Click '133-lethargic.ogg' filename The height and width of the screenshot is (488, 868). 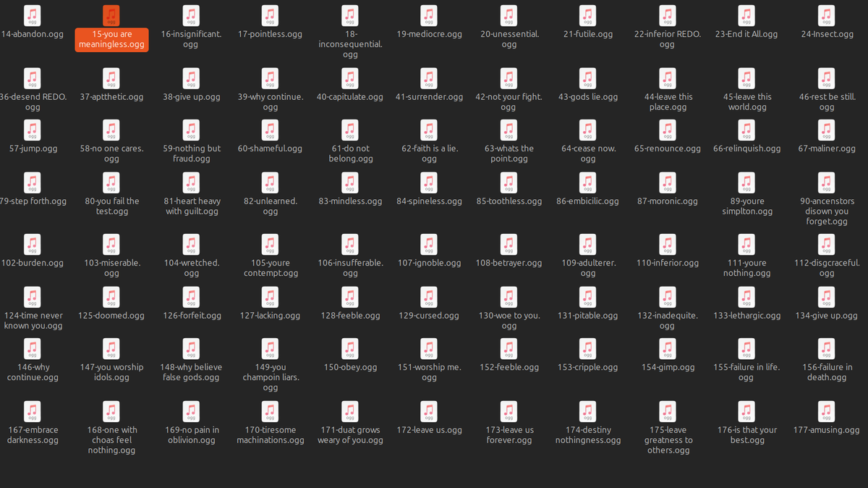(x=747, y=316)
